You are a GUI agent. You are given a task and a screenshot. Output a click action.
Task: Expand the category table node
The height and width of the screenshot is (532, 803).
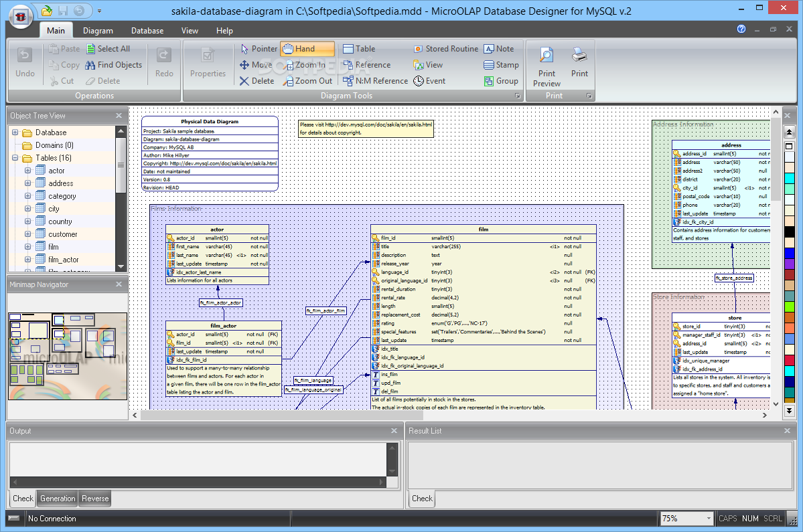point(27,196)
